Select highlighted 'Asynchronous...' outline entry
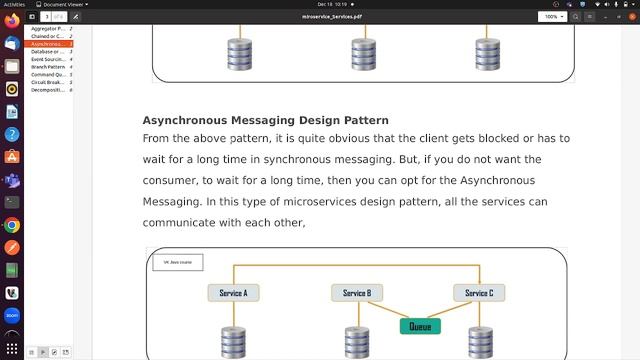The width and height of the screenshot is (640, 360). [x=49, y=44]
